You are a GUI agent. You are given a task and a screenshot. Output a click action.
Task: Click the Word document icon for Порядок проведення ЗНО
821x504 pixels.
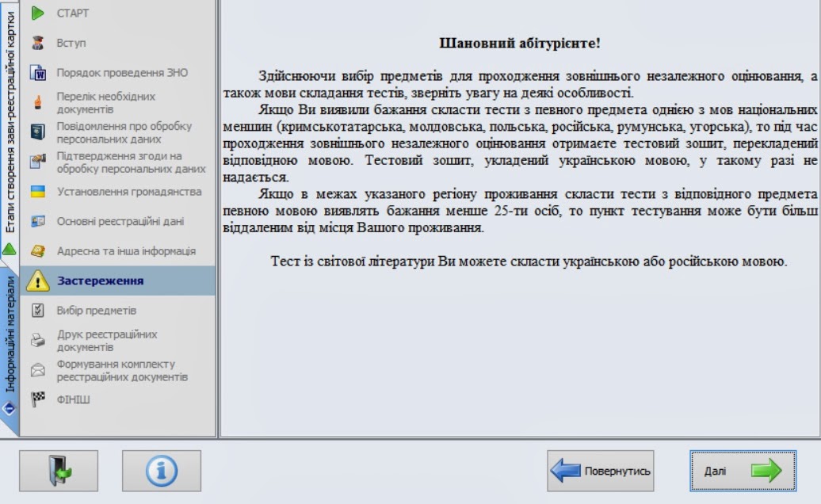(38, 73)
